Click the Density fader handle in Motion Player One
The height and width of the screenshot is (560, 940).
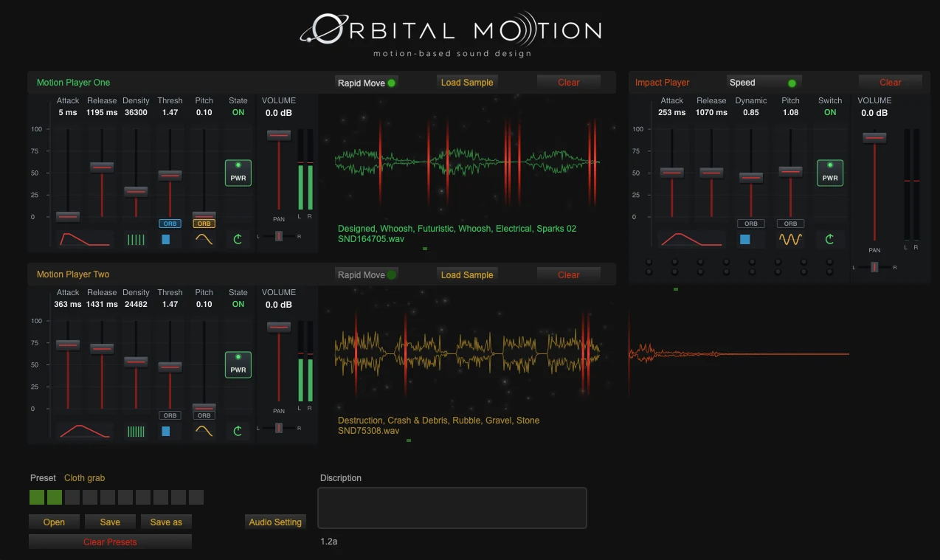[x=136, y=192]
